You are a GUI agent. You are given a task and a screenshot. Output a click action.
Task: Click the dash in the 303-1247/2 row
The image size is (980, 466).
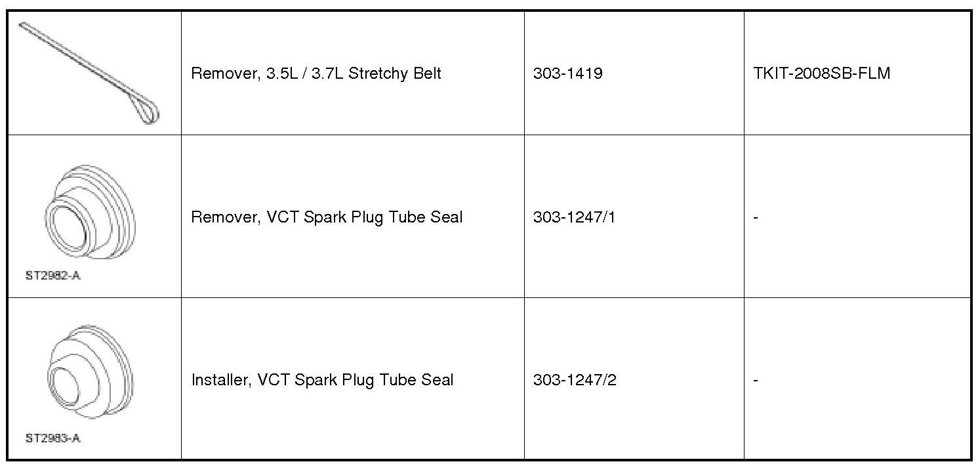pyautogui.click(x=756, y=380)
